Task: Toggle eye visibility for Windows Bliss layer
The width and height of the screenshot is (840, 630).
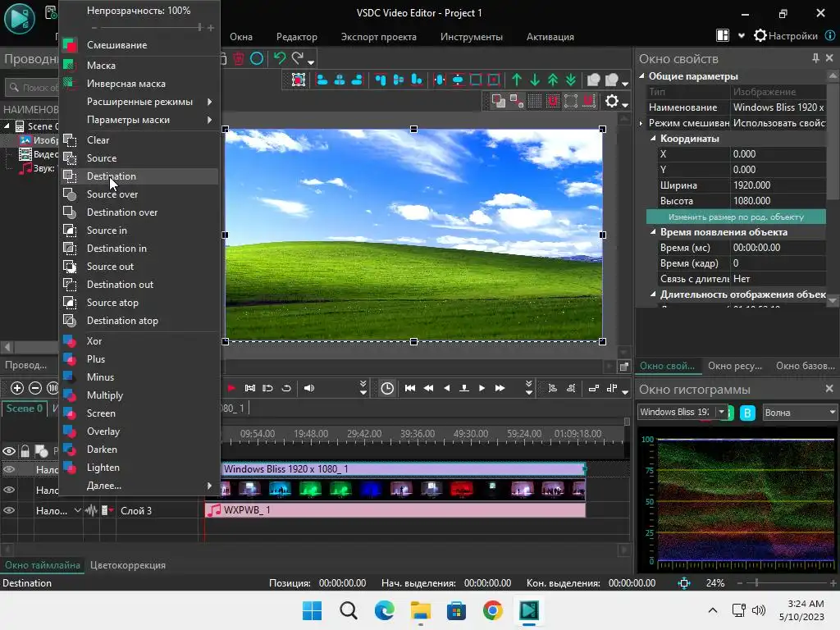Action: [x=9, y=469]
